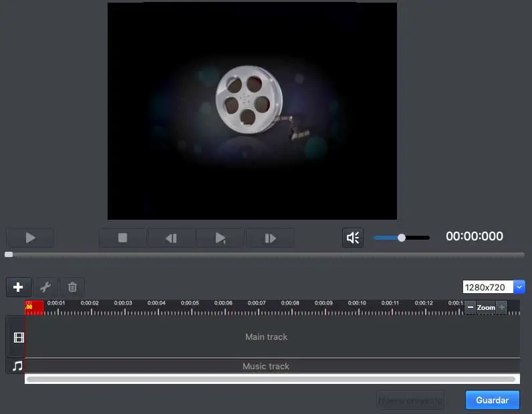The height and width of the screenshot is (414, 532).
Task: Mute the audio with the speaker icon
Action: click(x=353, y=238)
